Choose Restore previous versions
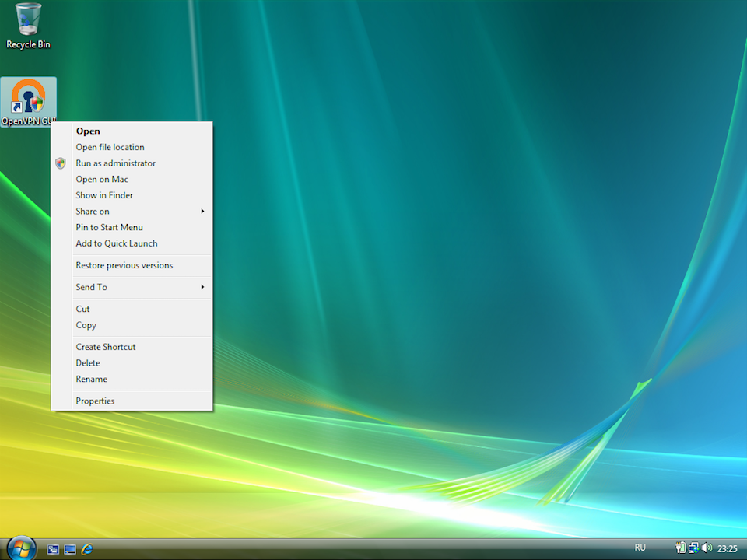 (132, 265)
